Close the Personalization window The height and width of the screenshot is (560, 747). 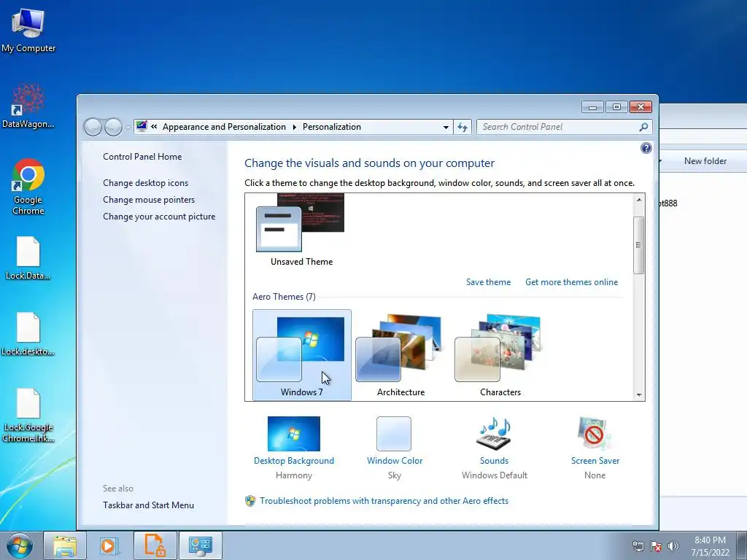[640, 107]
